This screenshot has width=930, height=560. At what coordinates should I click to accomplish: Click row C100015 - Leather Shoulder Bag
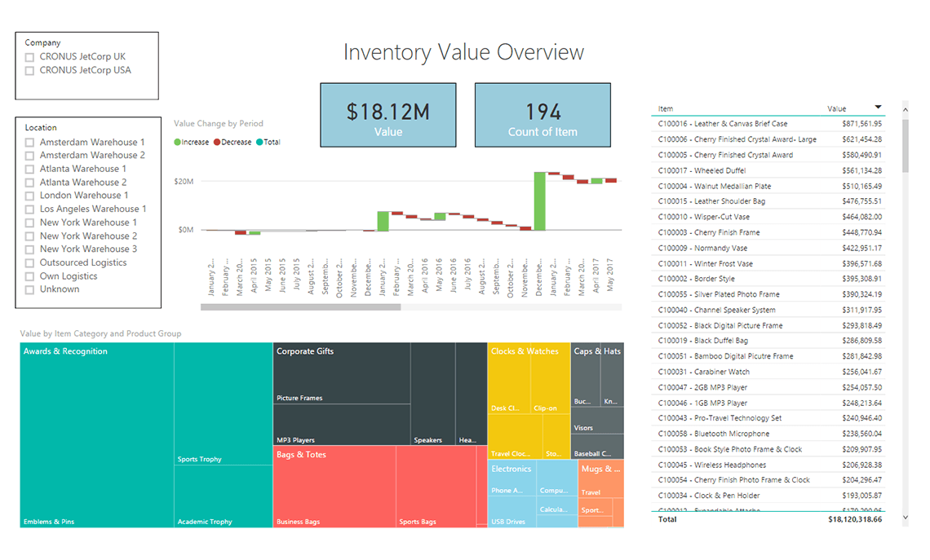770,201
